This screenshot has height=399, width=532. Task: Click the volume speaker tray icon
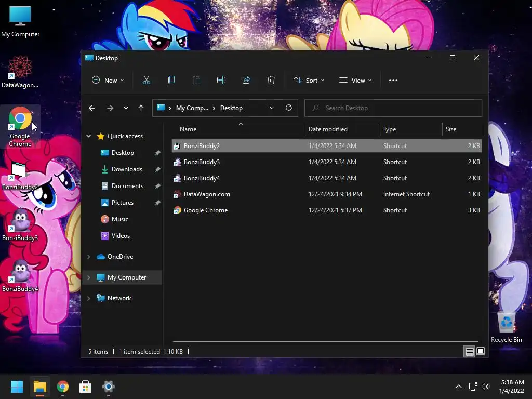[485, 387]
